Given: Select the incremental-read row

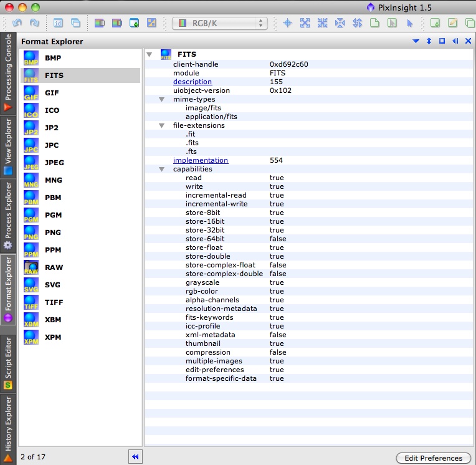Looking at the screenshot, I should point(309,195).
